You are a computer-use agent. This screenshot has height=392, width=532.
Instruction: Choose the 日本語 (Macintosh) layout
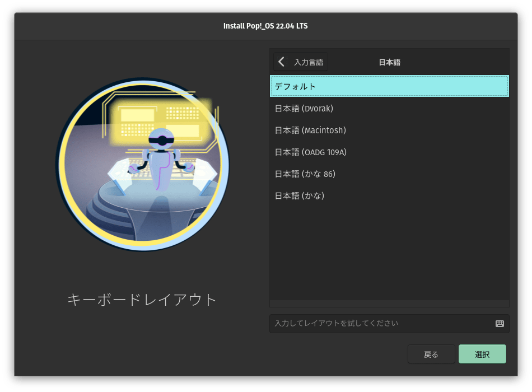point(389,130)
